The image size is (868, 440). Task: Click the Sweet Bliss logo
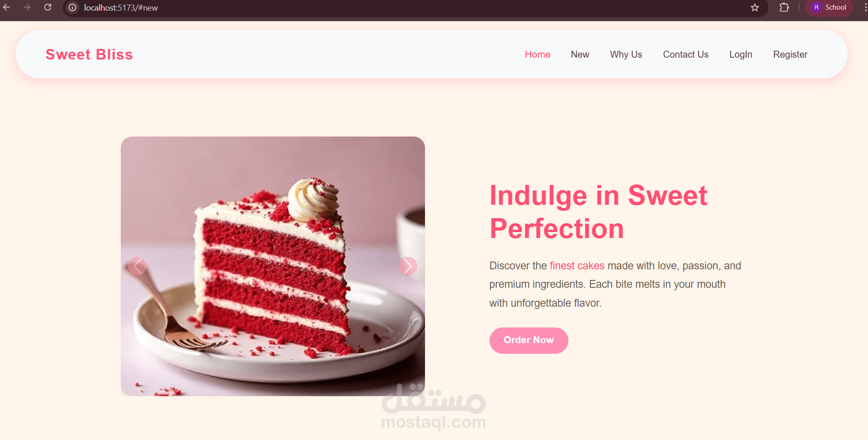click(x=89, y=54)
